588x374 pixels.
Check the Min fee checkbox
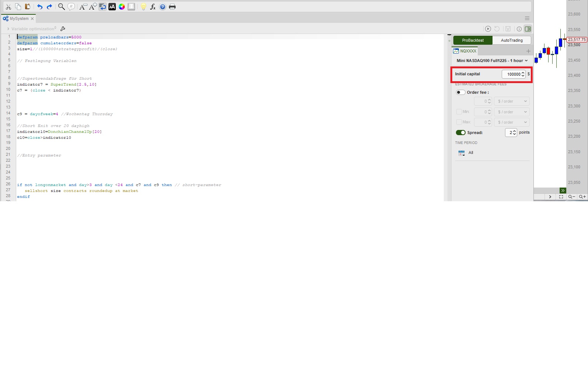(459, 111)
